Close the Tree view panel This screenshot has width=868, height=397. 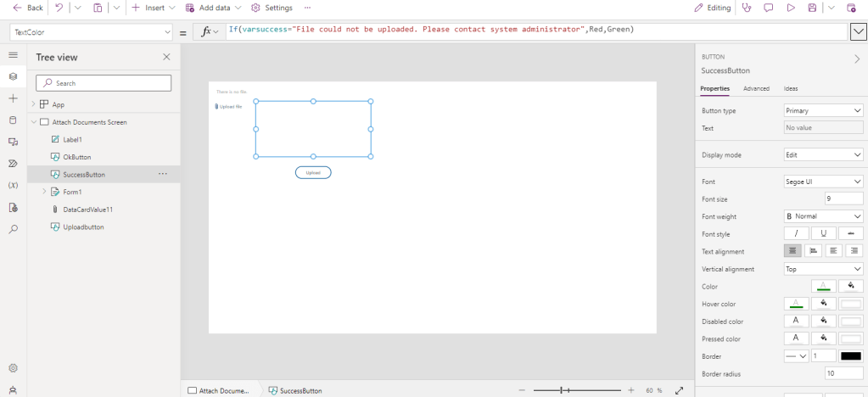tap(166, 57)
